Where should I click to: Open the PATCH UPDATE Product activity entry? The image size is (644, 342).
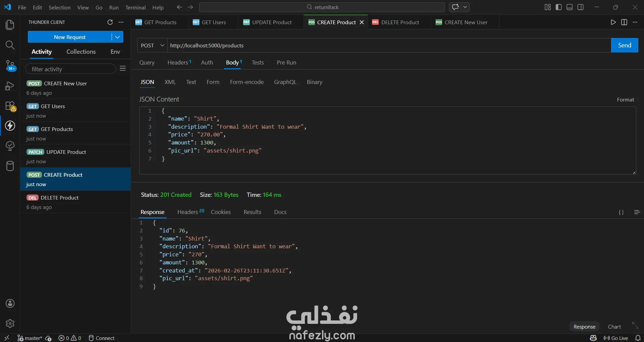76,156
